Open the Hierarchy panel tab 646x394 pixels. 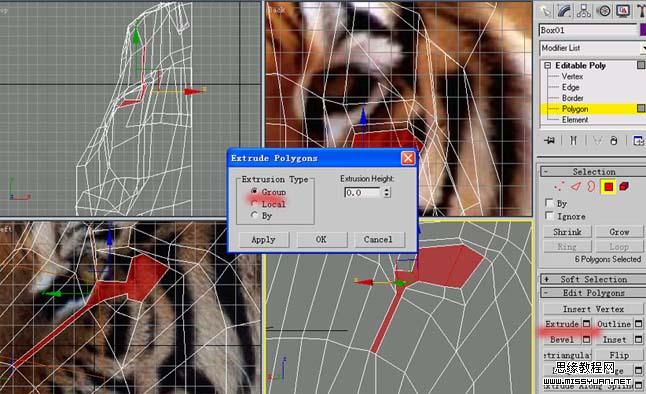(x=584, y=11)
